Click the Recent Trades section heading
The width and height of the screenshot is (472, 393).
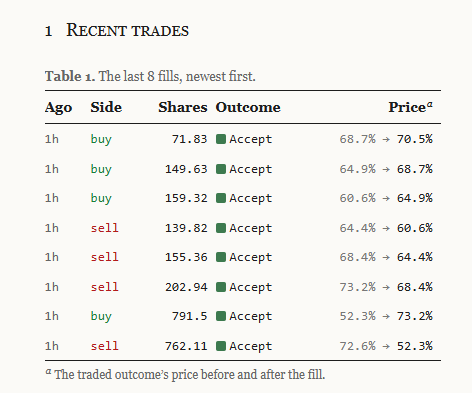[127, 30]
